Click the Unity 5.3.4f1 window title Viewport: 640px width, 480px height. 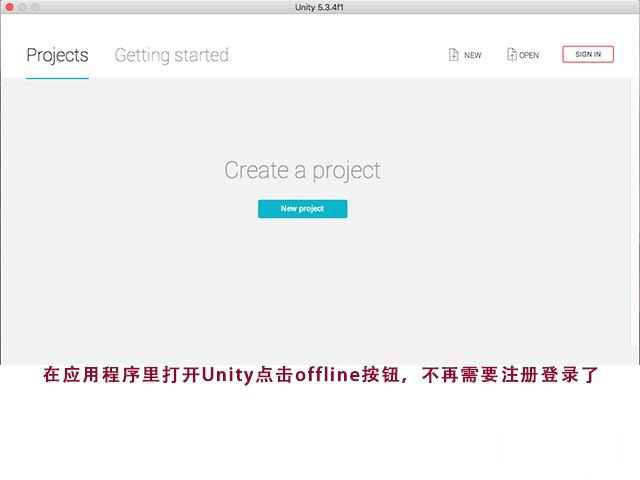pyautogui.click(x=319, y=7)
